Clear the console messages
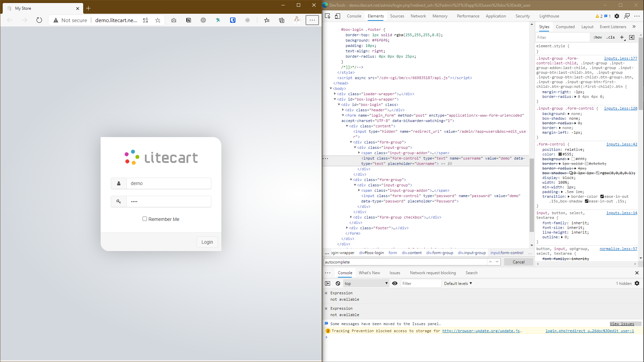 tap(338, 283)
